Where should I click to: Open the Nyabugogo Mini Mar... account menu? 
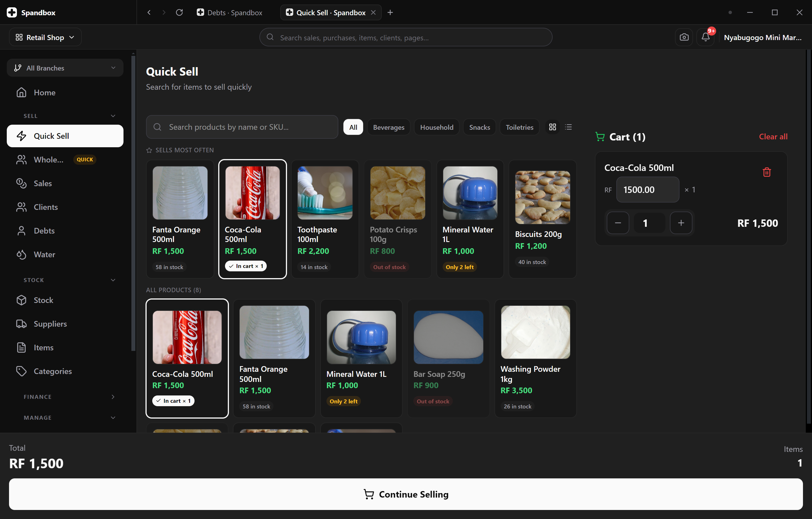coord(762,37)
